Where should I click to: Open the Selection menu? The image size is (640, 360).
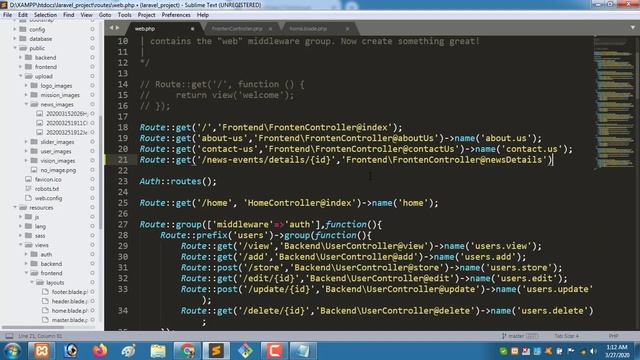45,15
